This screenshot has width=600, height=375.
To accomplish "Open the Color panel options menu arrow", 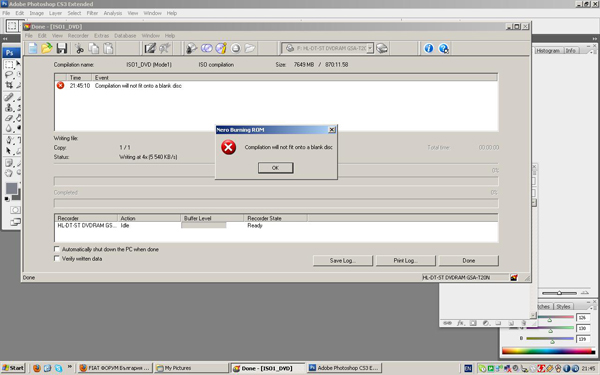I will [592, 307].
